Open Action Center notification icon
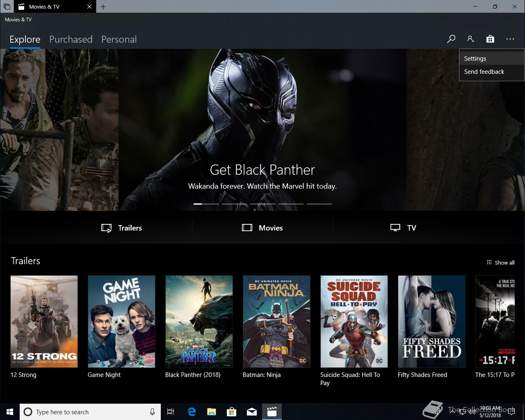 [x=511, y=412]
